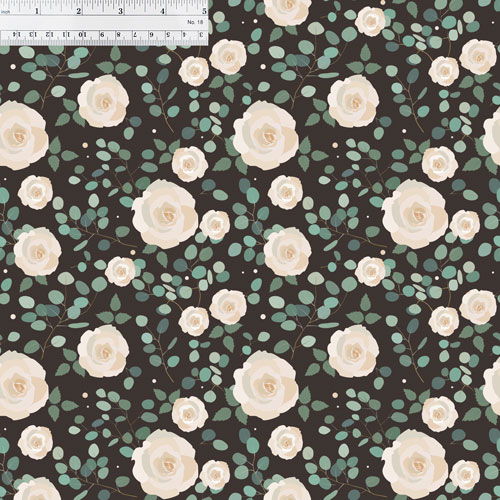Click the 'No. 18' label on ruler
This screenshot has height=500, width=500.
(195, 22)
